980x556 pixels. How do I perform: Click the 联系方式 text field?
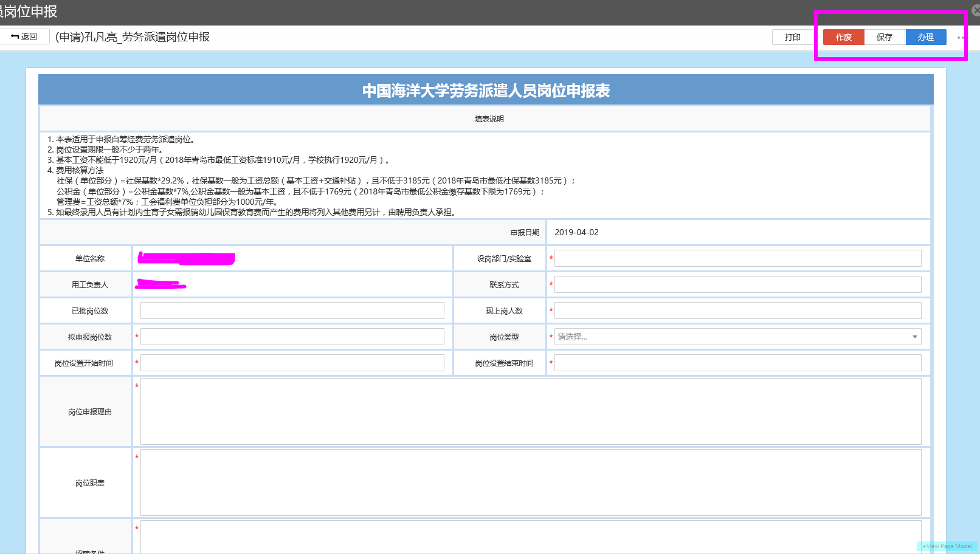pos(737,285)
